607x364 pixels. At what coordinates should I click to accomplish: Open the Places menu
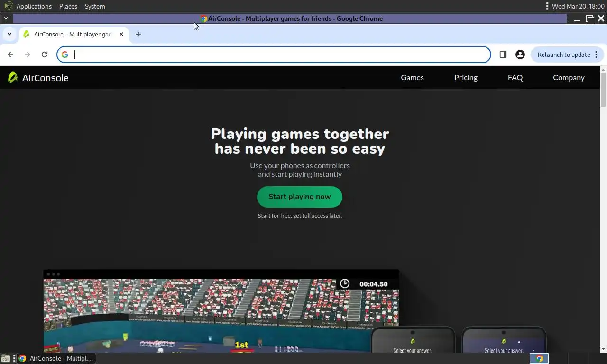(x=68, y=6)
